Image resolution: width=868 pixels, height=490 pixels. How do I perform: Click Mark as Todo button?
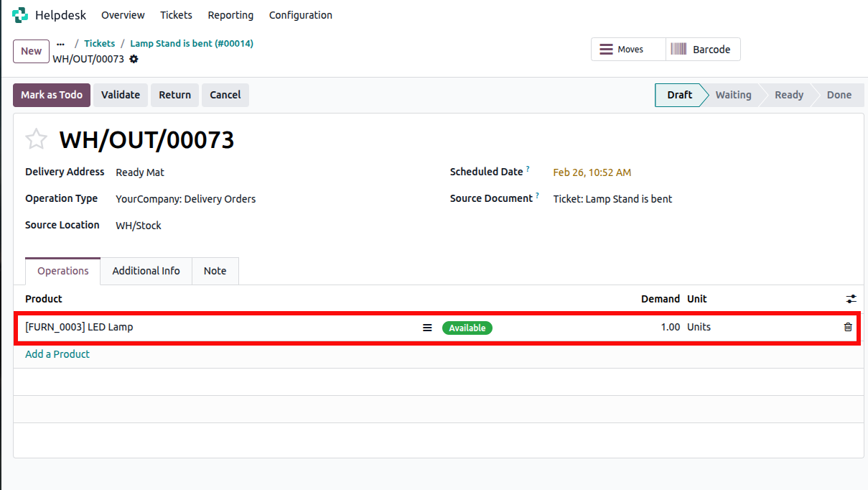tap(52, 95)
